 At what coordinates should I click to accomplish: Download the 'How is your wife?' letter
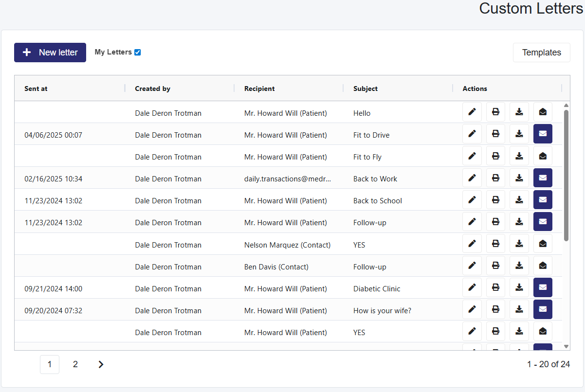[x=519, y=309]
